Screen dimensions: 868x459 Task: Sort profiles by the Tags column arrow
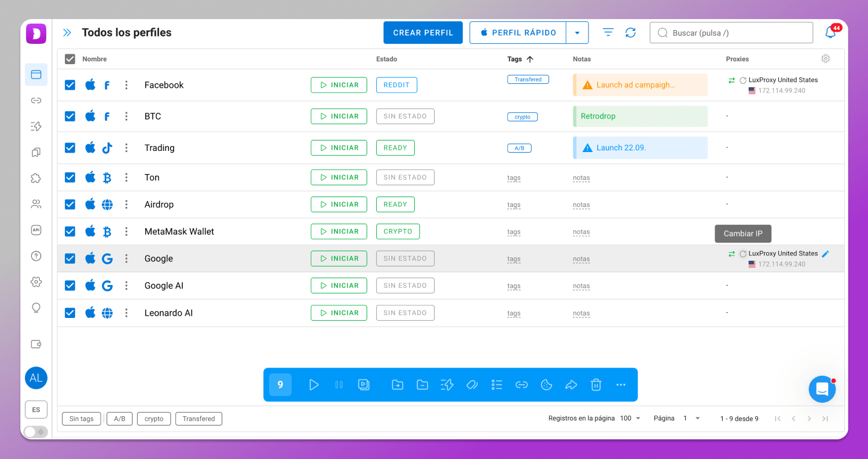(531, 59)
